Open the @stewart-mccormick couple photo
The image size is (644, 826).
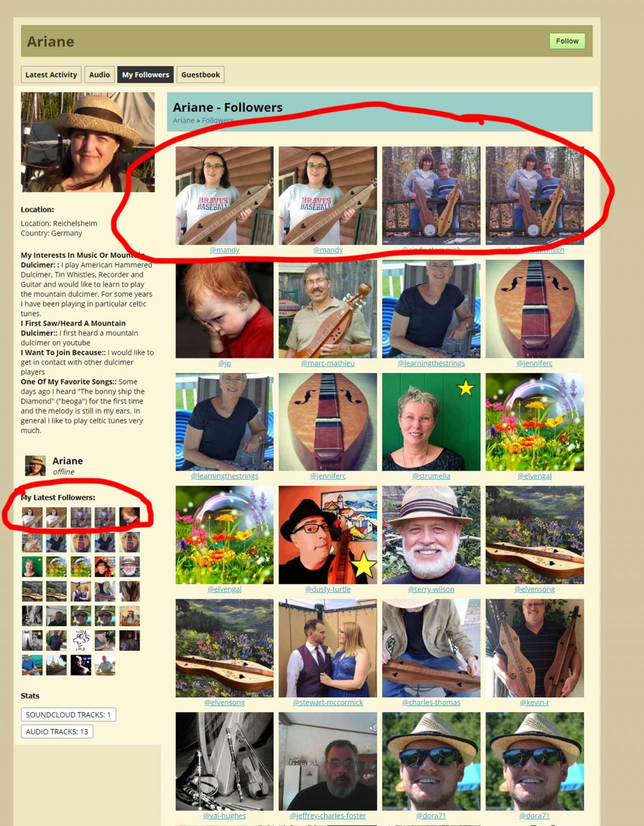click(328, 648)
